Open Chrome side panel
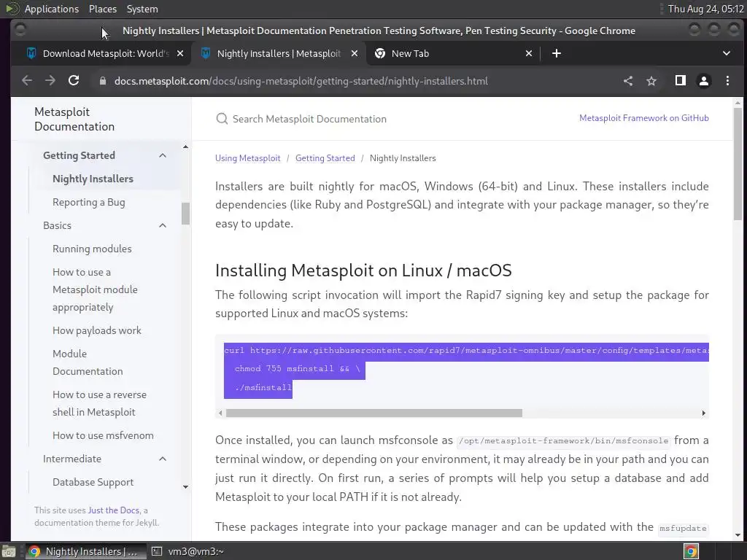Viewport: 747px width, 560px height. tap(681, 80)
